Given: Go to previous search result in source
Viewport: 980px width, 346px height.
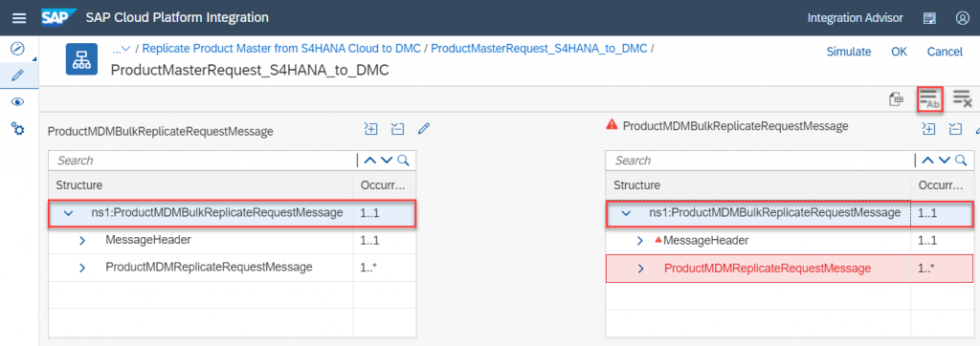Looking at the screenshot, I should coord(370,161).
